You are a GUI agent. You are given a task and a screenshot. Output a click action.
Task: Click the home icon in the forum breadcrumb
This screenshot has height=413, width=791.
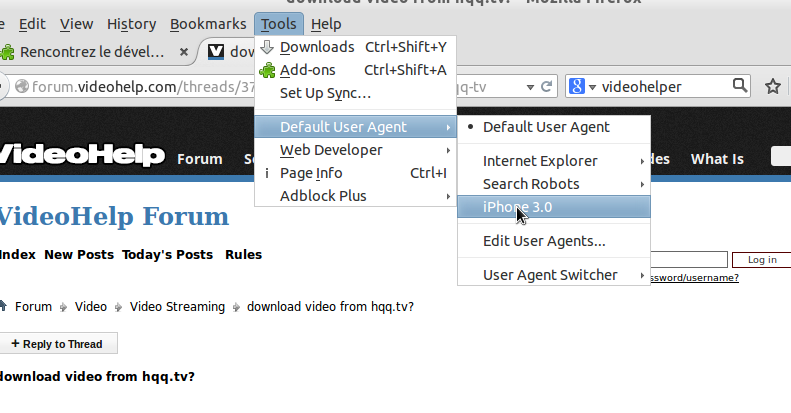point(3,307)
